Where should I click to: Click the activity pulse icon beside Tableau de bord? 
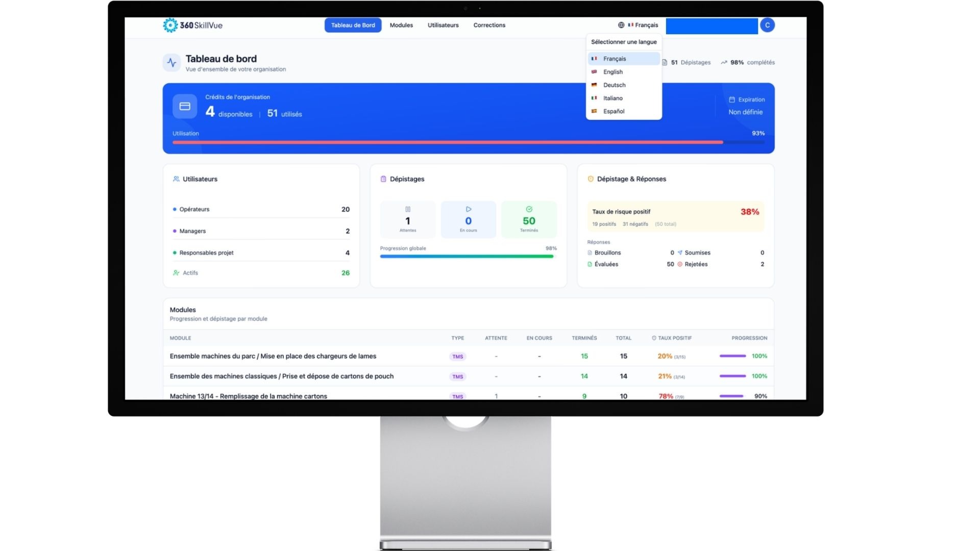(x=171, y=62)
